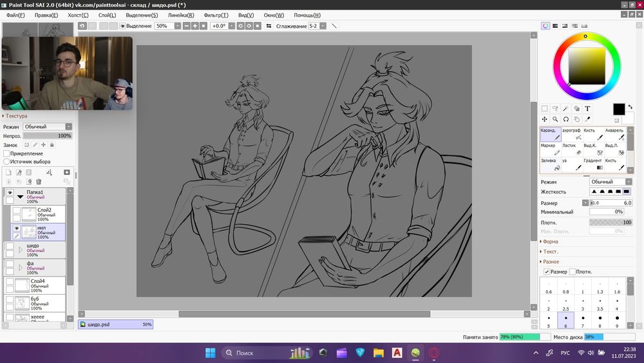Show the Слой4 layer

[10, 282]
